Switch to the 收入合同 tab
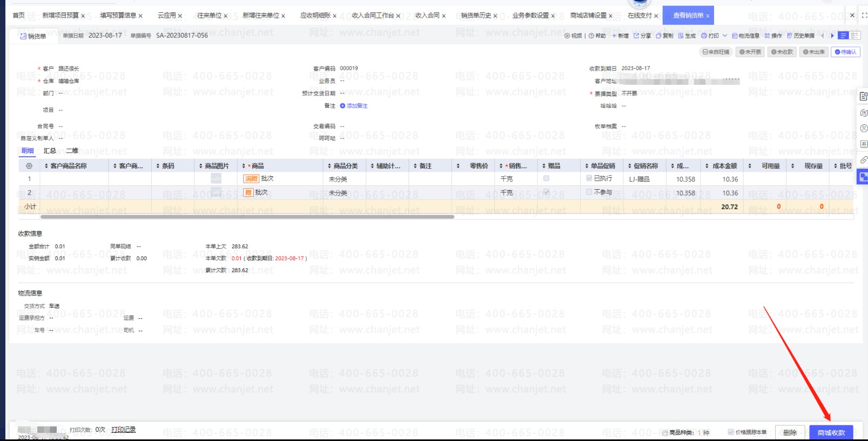Image resolution: width=868 pixels, height=441 pixels. [427, 16]
